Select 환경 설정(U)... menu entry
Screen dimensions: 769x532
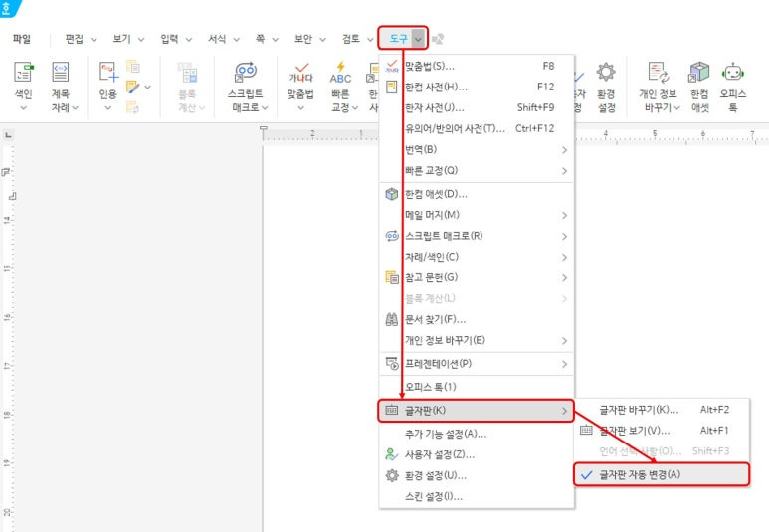(x=477, y=475)
